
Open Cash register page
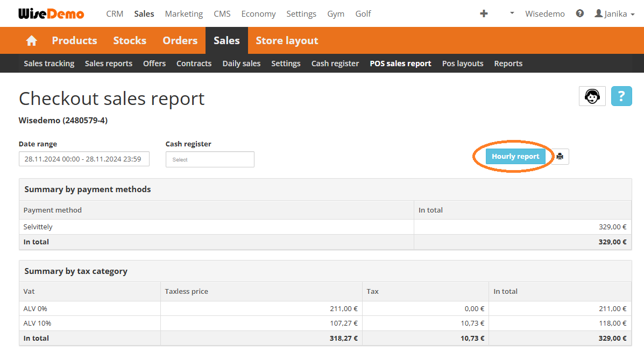click(335, 64)
